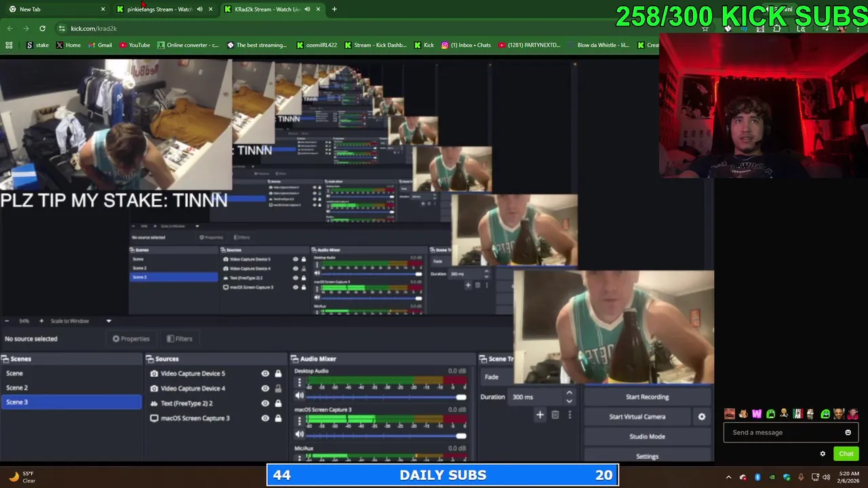Open macOS Screen Capture 3 audio options dots

point(299,421)
